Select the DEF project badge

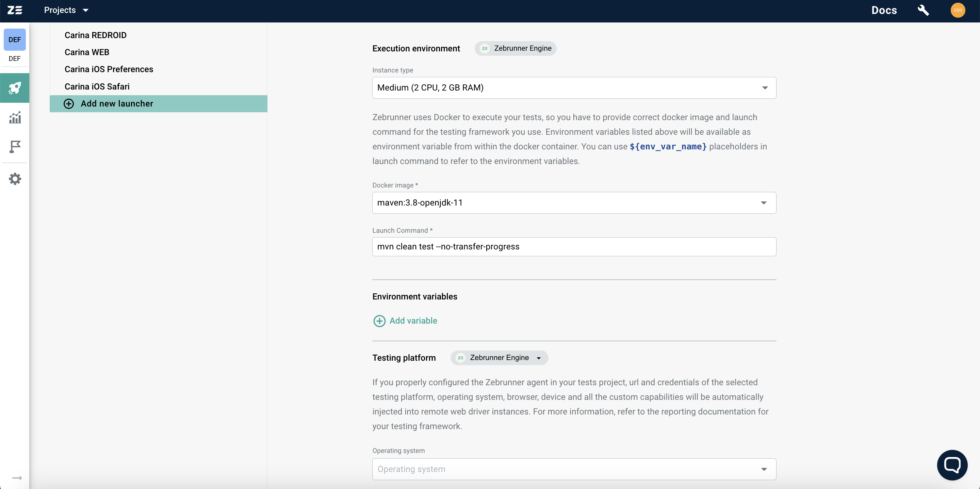pyautogui.click(x=15, y=39)
